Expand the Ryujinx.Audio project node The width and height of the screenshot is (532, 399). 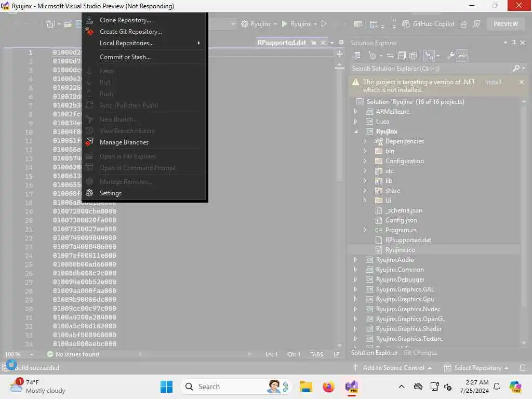click(x=355, y=260)
